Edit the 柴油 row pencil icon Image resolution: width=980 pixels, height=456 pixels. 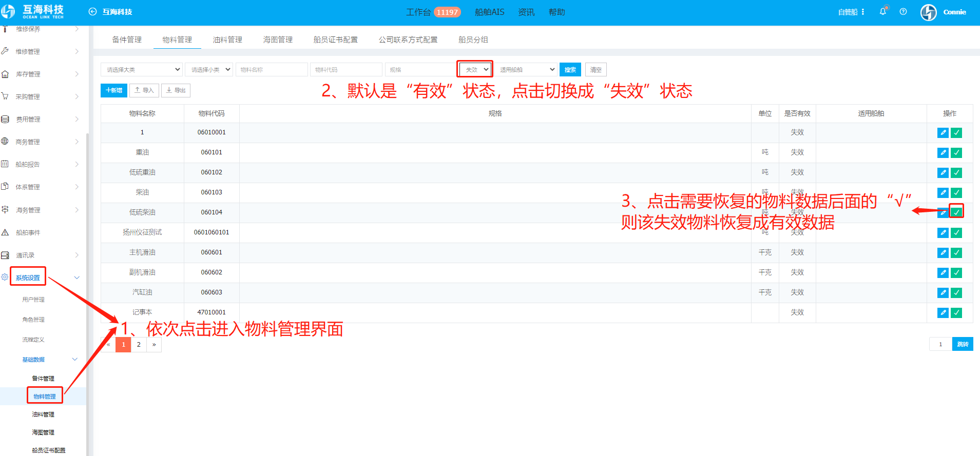(943, 193)
